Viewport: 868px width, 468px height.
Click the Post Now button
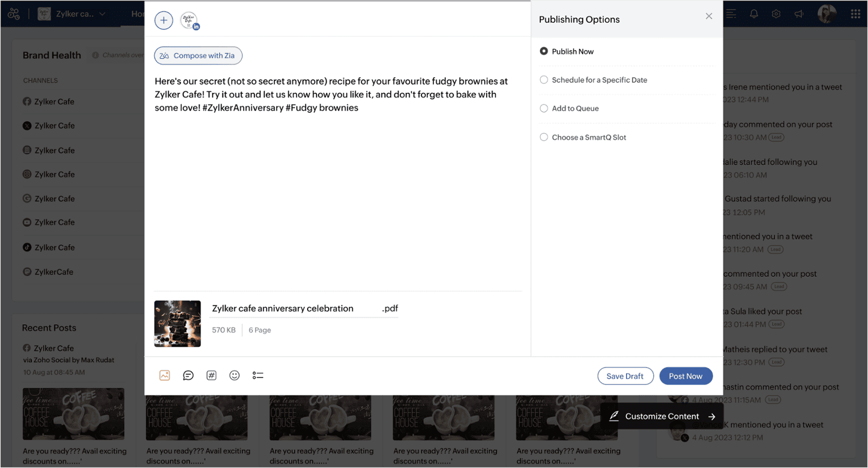pos(686,376)
